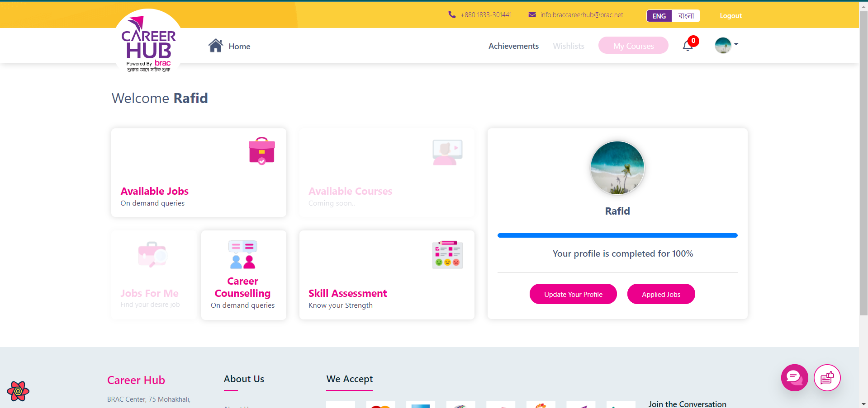Viewport: 868px width, 408px height.
Task: Open the notifications bell icon
Action: tap(688, 46)
